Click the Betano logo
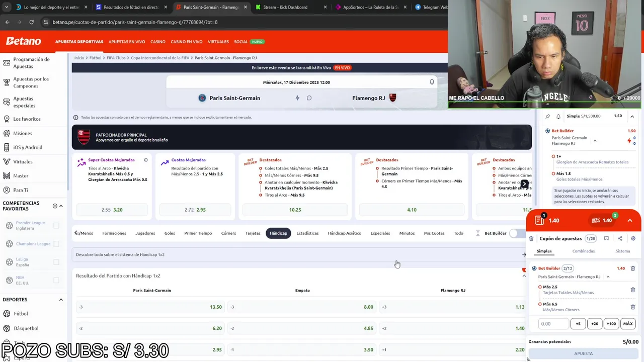The height and width of the screenshot is (362, 644). 23,41
